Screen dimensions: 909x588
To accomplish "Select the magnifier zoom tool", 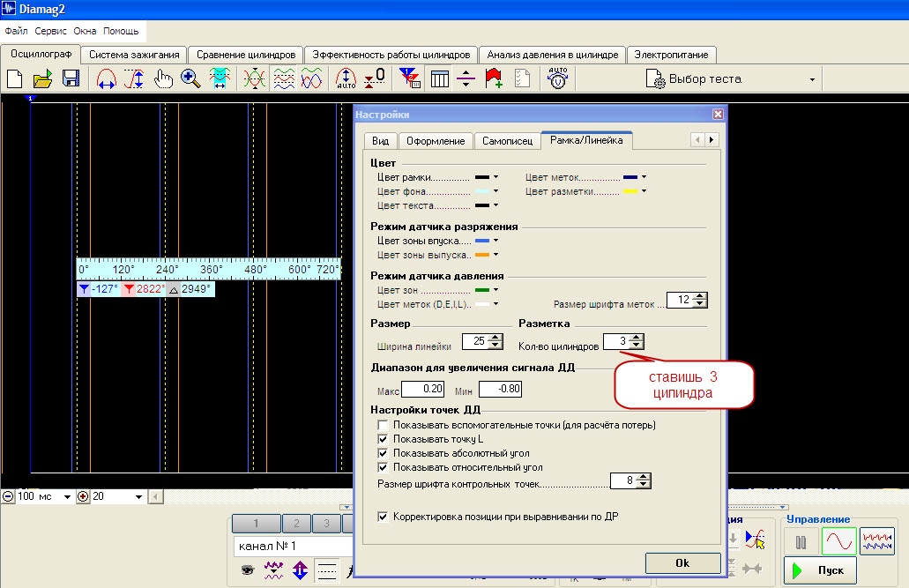I will [x=190, y=78].
